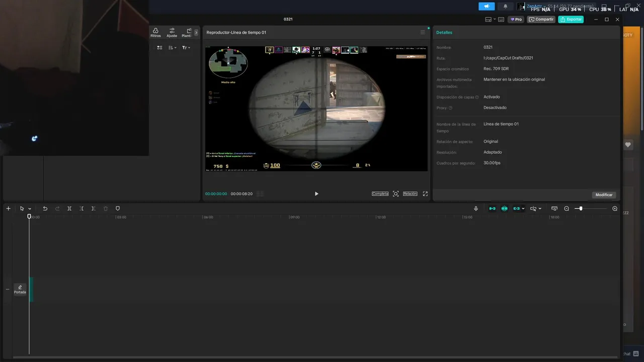Click the Completa quality button
The width and height of the screenshot is (644, 362).
pos(380,194)
